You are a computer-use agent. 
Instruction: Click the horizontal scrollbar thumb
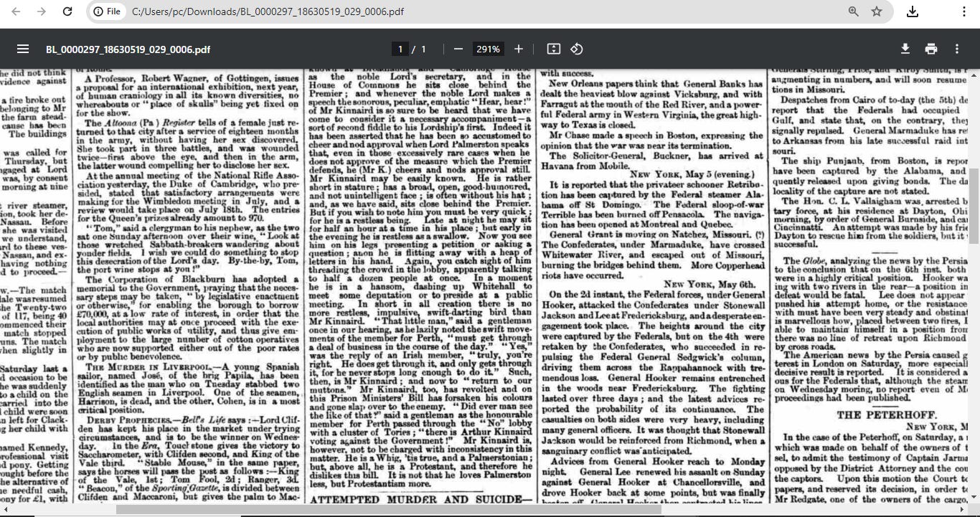389,510
